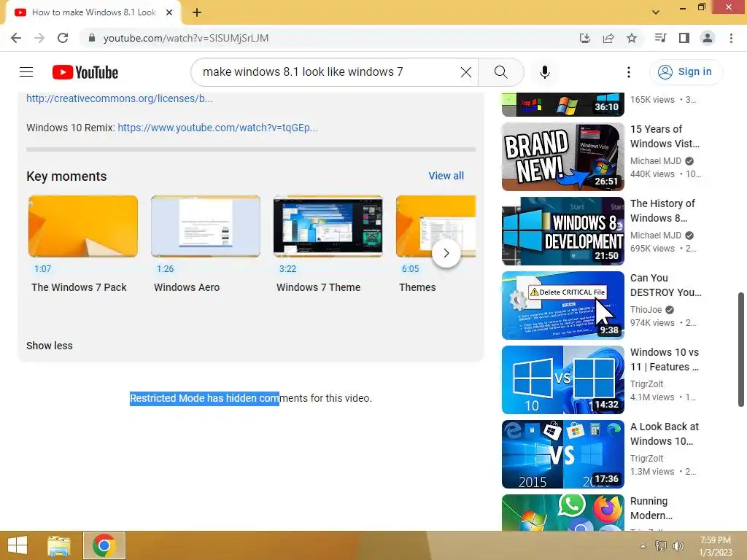Open Running Modern... video thumbnail

562,513
